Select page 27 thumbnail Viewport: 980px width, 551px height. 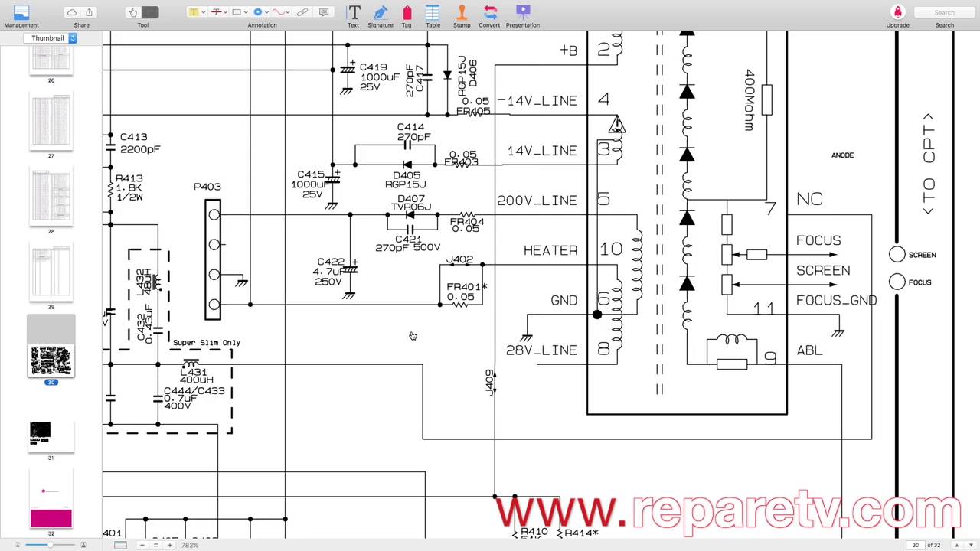click(51, 122)
